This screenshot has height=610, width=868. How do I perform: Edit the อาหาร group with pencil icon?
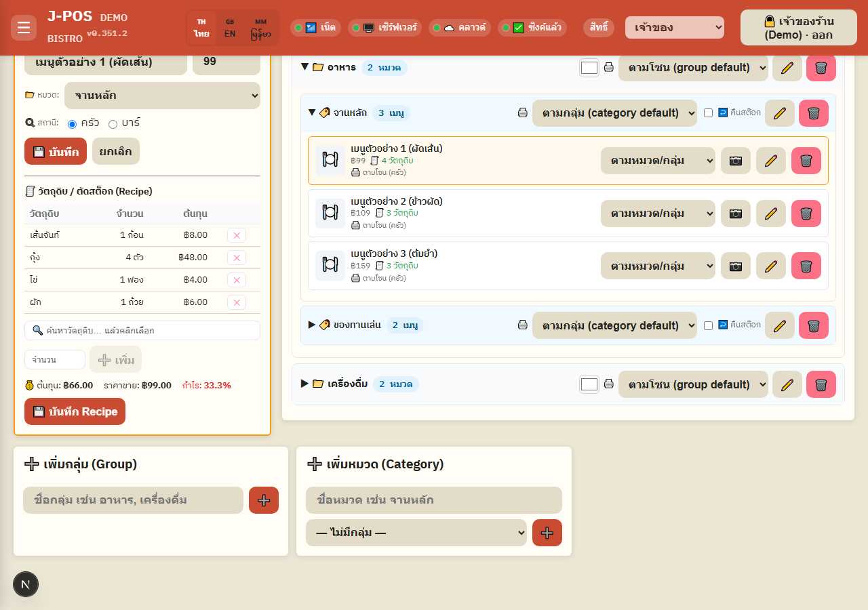coord(787,68)
